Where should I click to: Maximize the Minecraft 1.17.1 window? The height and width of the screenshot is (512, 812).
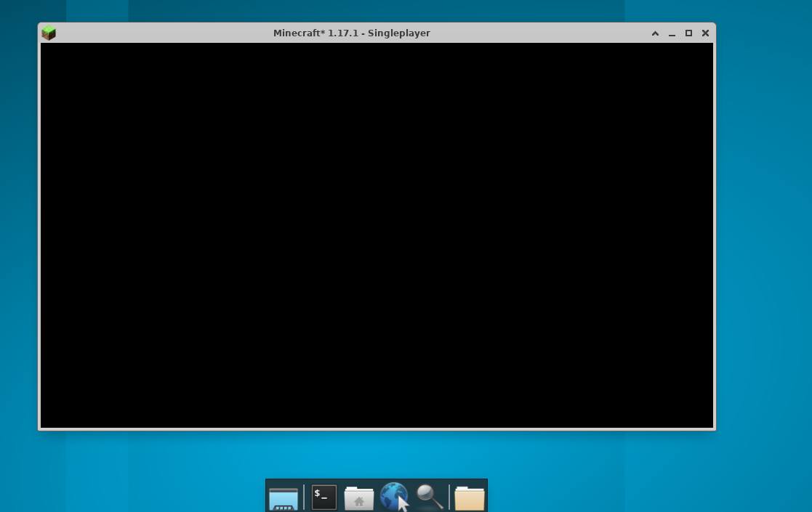688,33
